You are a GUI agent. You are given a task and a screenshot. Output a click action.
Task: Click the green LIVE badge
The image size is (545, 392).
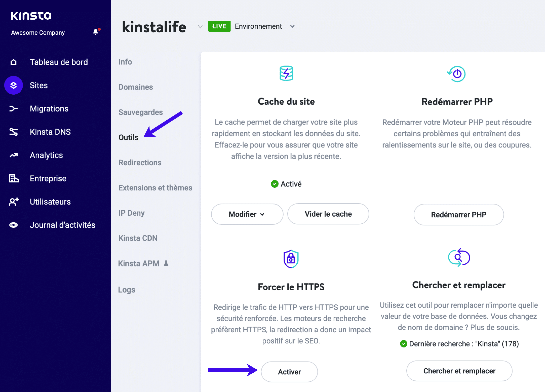(219, 26)
